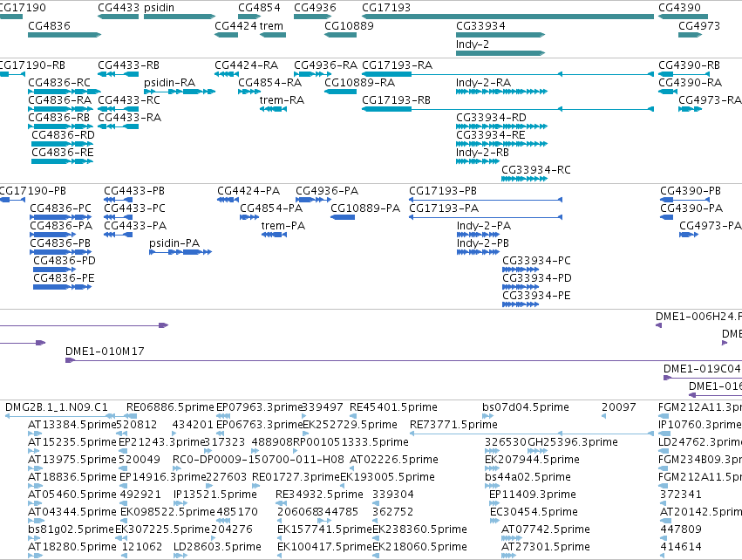This screenshot has height=560, width=742.
Task: Select the CG4433 gene label
Action: 119,8
